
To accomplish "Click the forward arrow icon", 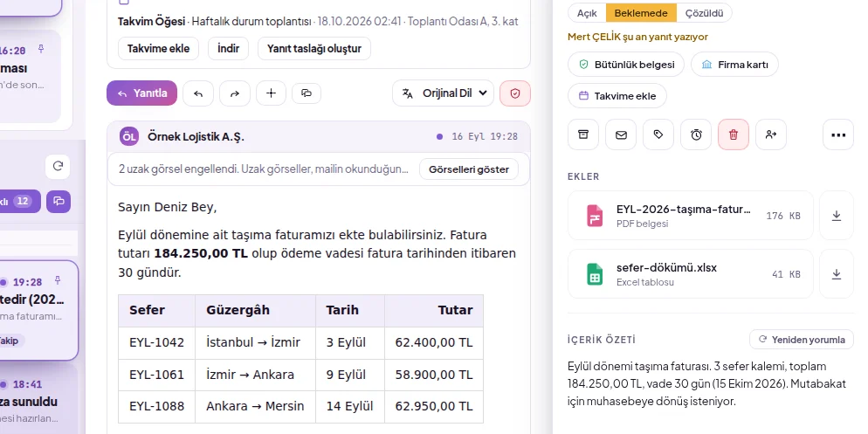I will 235,93.
